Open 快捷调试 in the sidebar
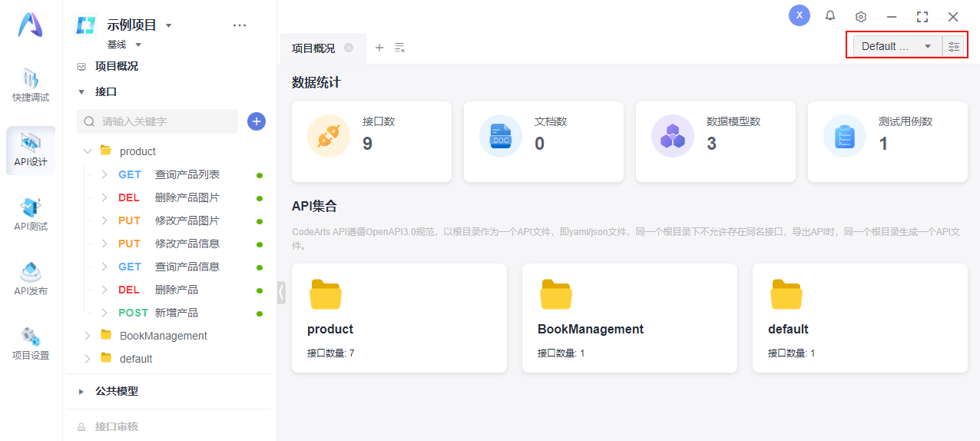The height and width of the screenshot is (441, 980). [x=31, y=85]
